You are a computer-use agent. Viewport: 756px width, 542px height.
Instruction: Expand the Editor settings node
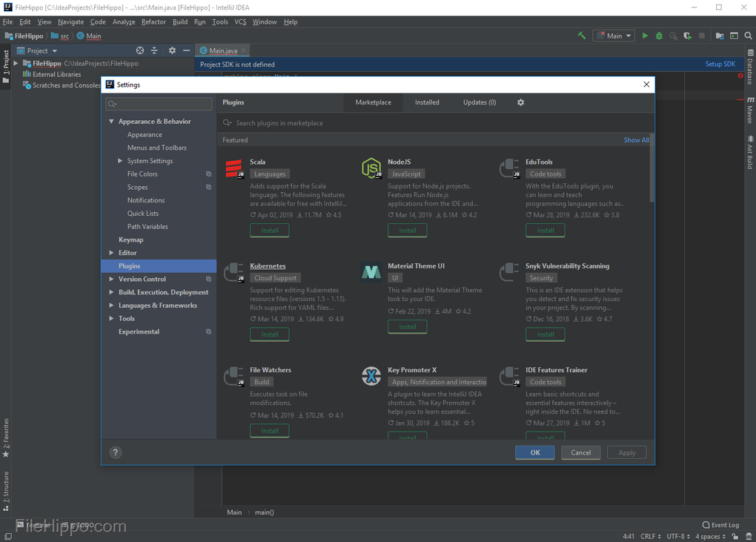click(112, 252)
